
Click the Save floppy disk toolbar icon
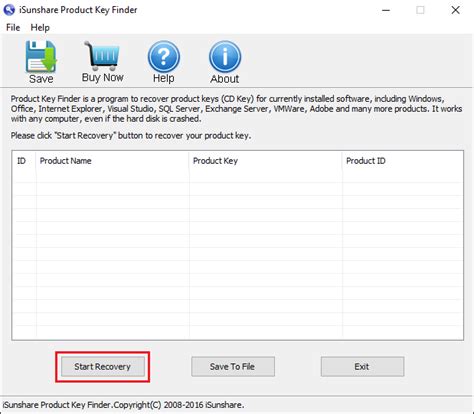[41, 57]
